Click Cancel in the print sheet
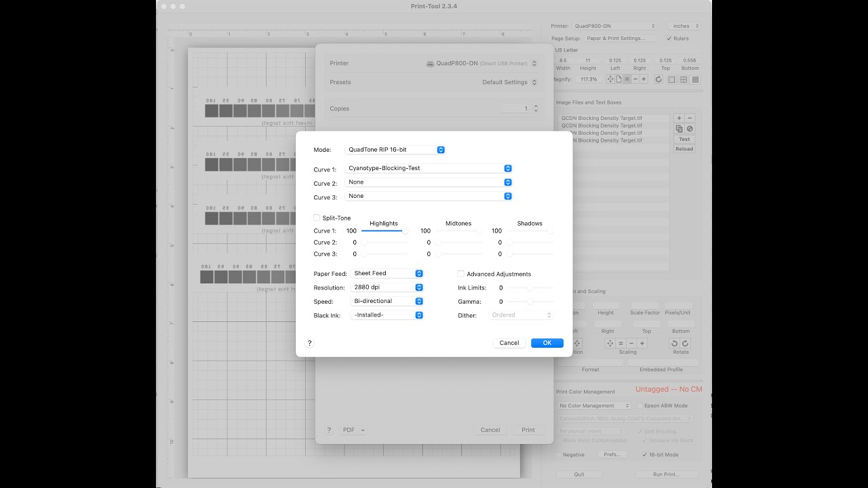 pos(490,430)
